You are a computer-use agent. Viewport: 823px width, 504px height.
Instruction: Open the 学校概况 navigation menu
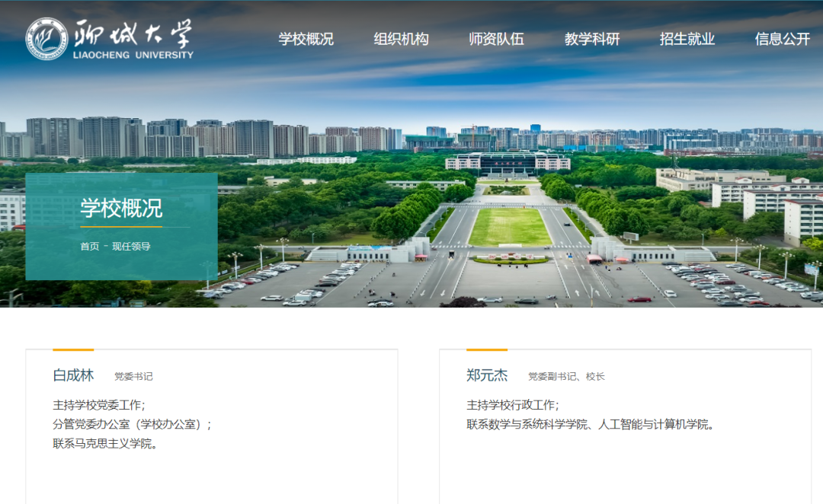(x=306, y=40)
